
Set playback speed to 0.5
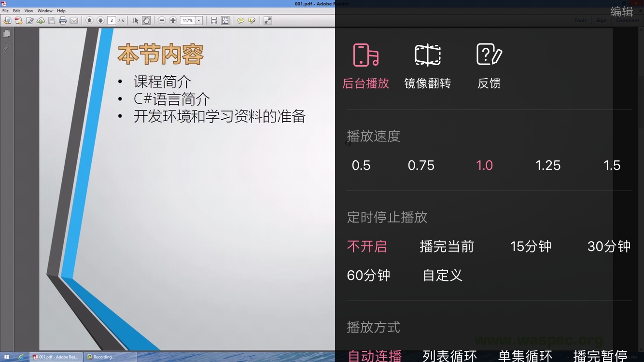361,166
